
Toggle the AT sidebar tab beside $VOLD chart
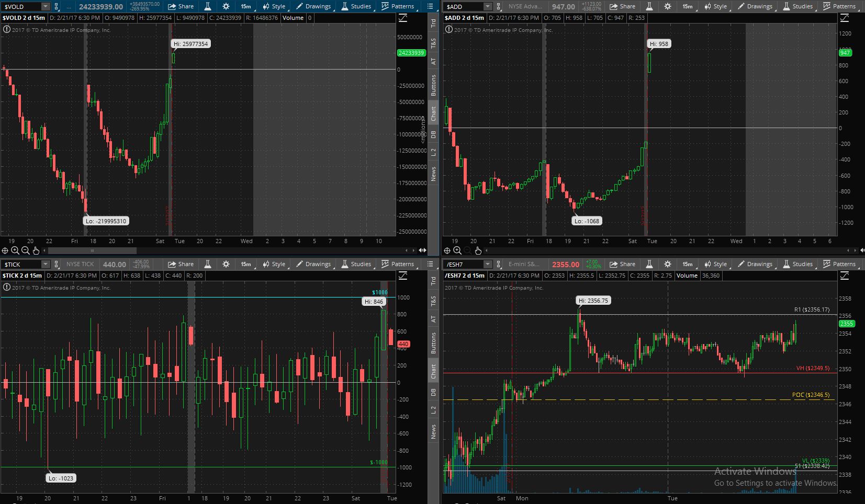[x=433, y=61]
